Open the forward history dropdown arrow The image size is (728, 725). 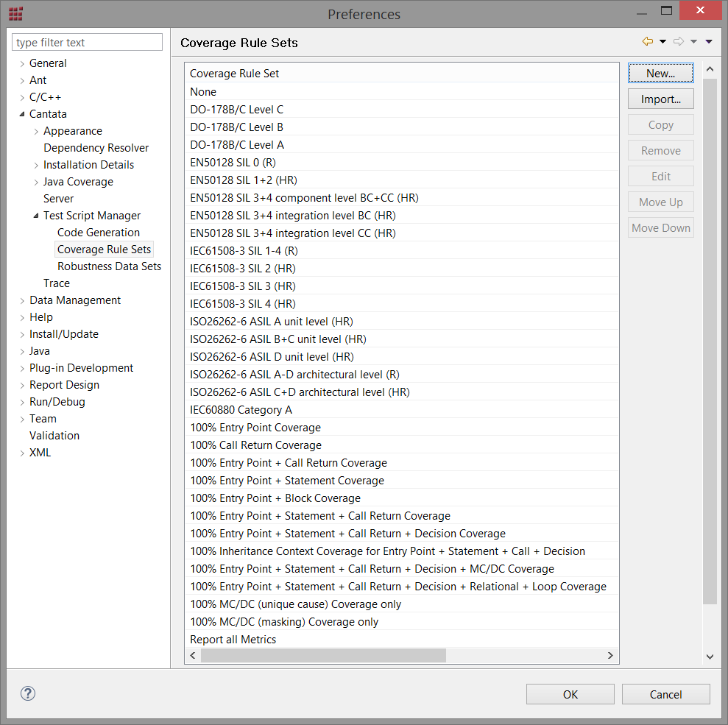[693, 42]
